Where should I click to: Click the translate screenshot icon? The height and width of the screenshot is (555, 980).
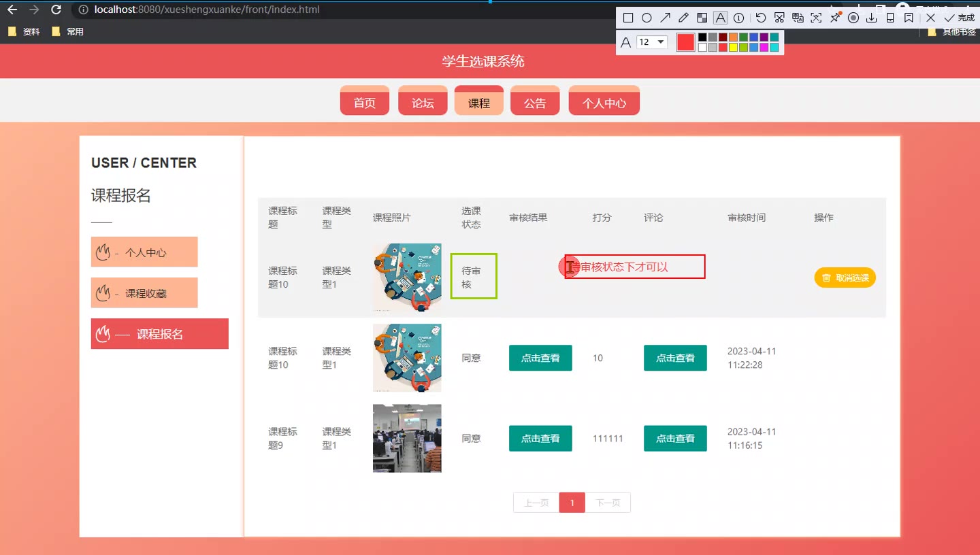point(798,18)
